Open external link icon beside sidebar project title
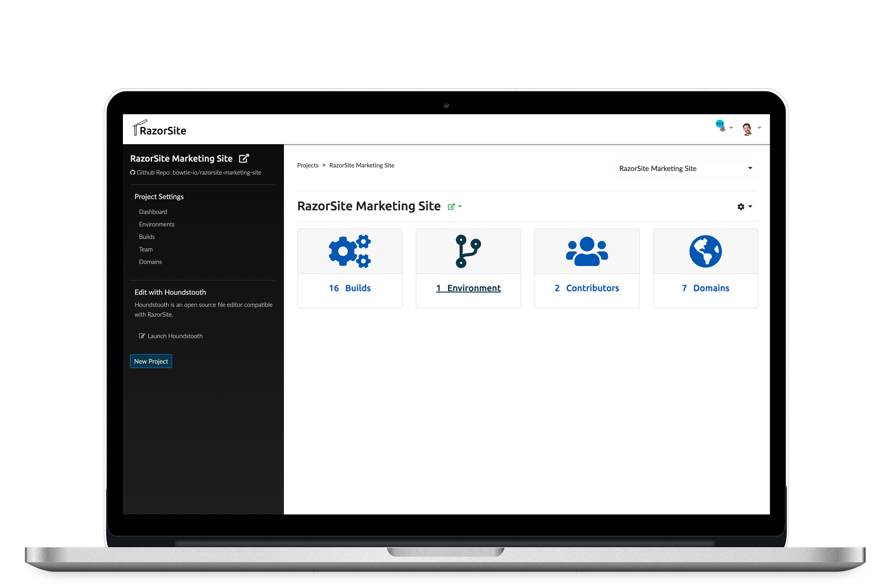The height and width of the screenshot is (588, 892). click(244, 158)
